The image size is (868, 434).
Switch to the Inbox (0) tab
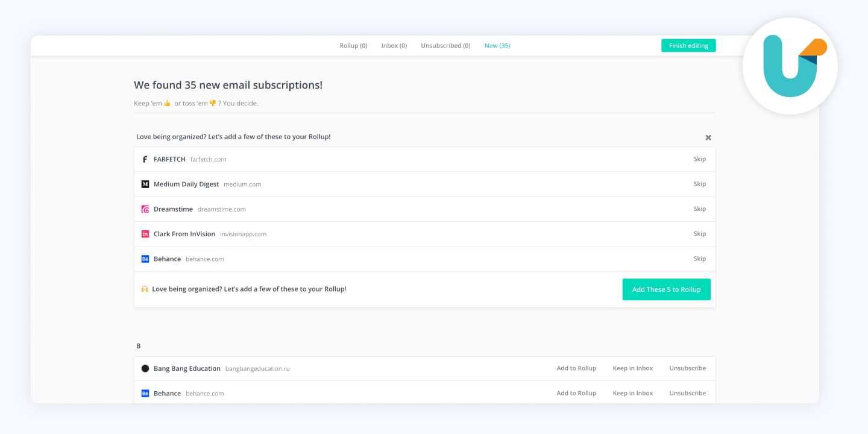[x=394, y=46]
